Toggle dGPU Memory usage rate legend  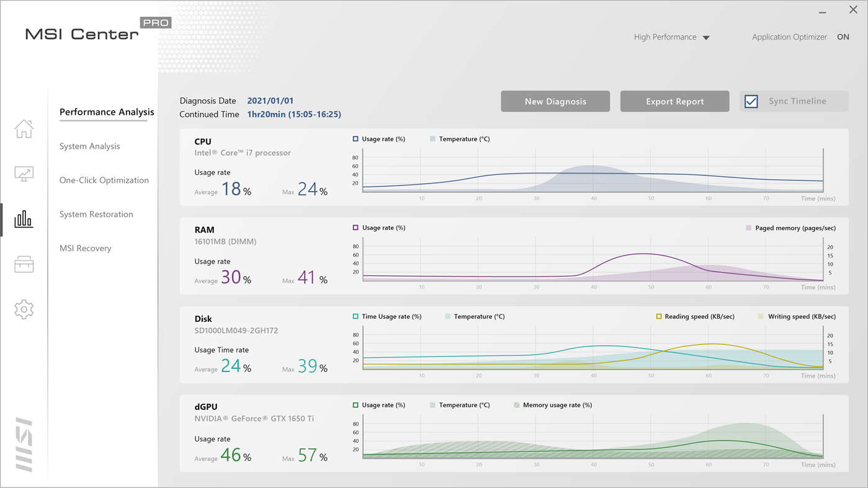coord(517,405)
